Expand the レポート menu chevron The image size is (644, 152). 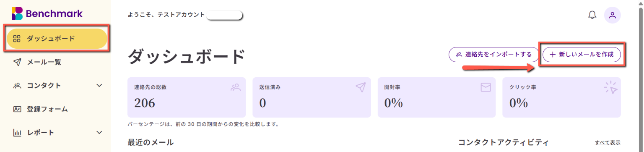(99, 133)
